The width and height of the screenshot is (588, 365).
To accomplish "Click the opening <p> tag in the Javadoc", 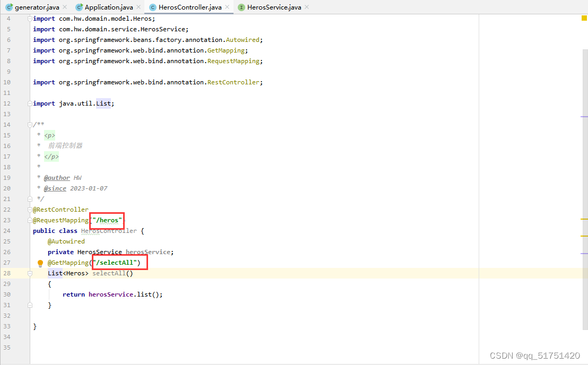I will point(49,135).
